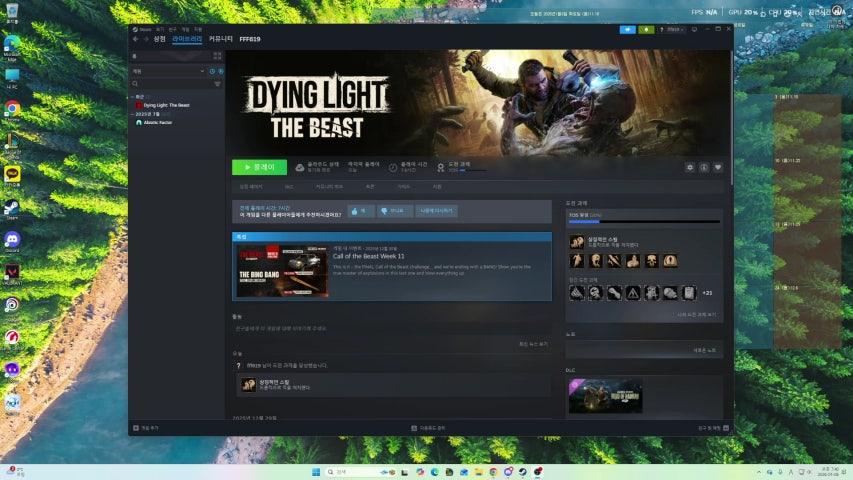
Task: Add game to favorites heart icon
Action: click(x=717, y=167)
